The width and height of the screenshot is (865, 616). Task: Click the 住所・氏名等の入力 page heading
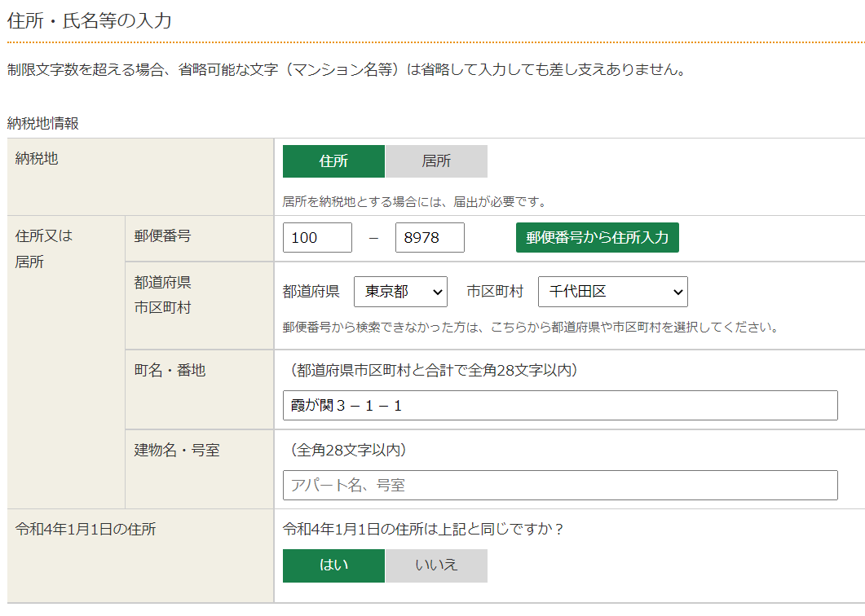pos(90,20)
